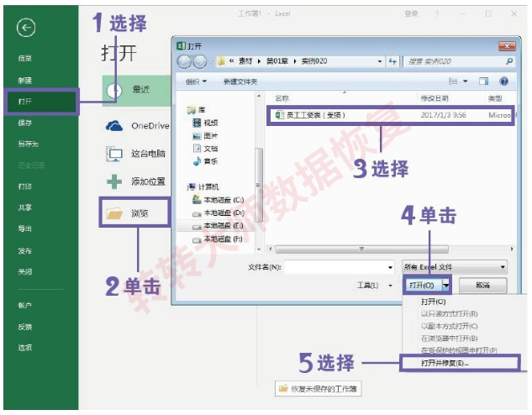Viewport: 532px width, 415px height.
Task: Sort by 修改日期 column header
Action: coord(435,98)
